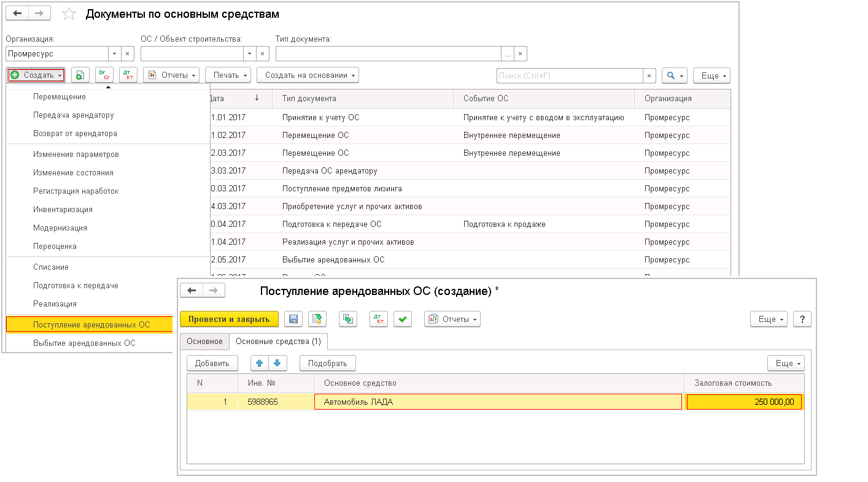Open the Печать dropdown menu
Screen dimensions: 868x482
coord(228,75)
